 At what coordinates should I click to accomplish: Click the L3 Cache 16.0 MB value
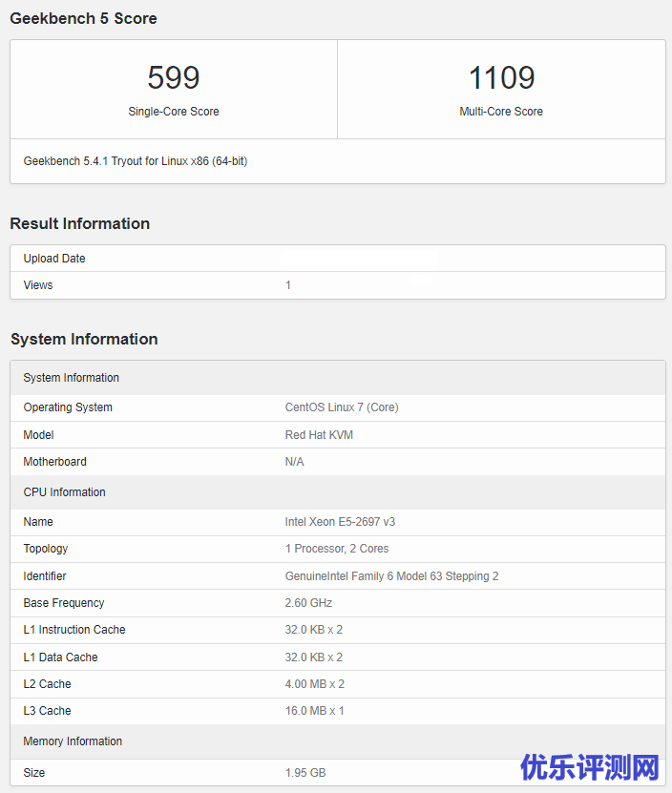tap(314, 711)
